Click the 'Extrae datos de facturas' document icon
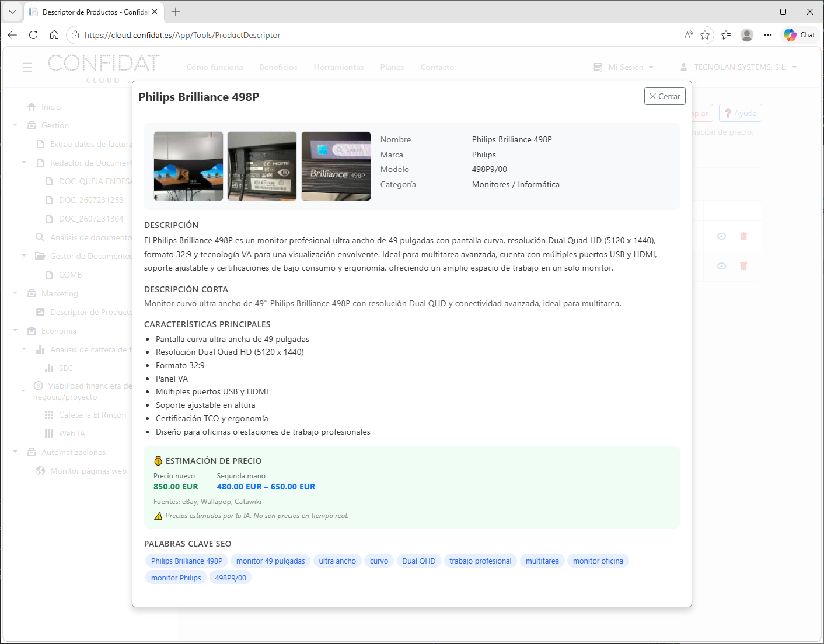Screen dimensions: 824x644 40,144
